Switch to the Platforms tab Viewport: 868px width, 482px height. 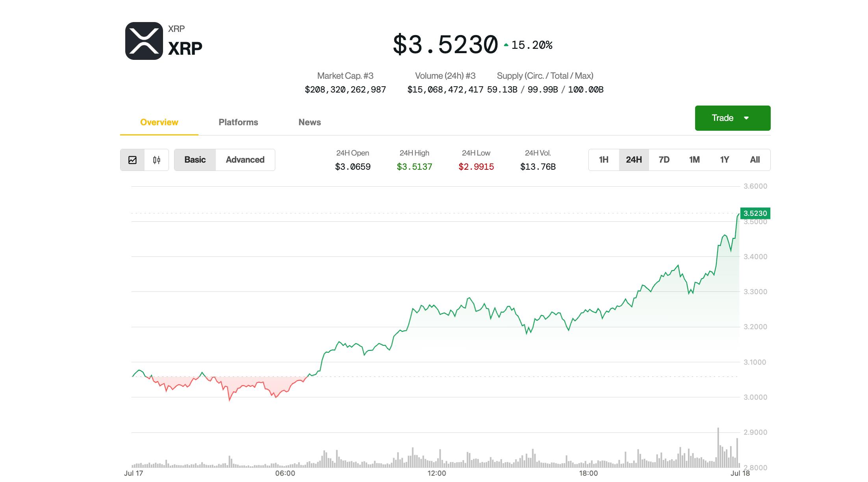[238, 122]
